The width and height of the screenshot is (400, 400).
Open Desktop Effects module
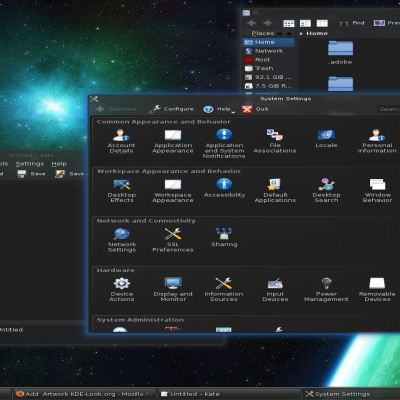pos(122,191)
